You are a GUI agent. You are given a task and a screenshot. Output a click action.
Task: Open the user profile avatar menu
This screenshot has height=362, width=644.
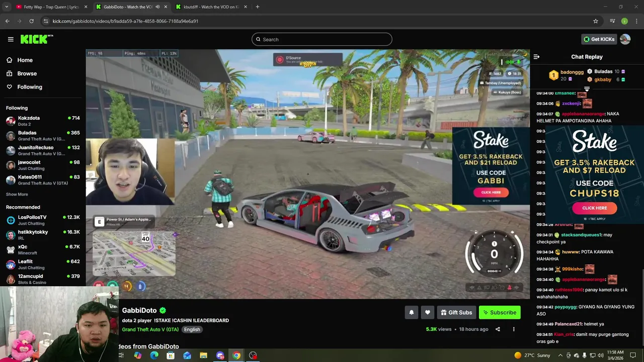pos(625,39)
